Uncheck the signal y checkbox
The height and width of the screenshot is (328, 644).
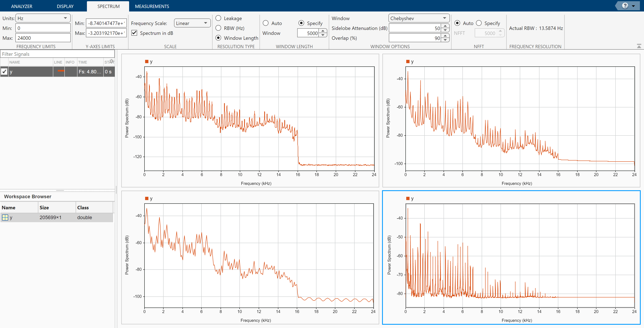coord(4,72)
